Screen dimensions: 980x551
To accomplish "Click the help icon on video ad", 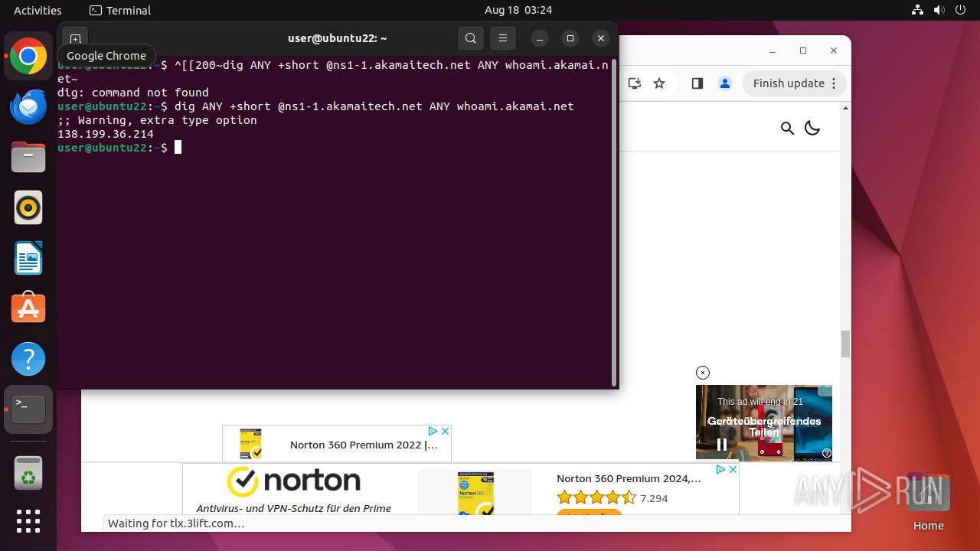I will 827,453.
